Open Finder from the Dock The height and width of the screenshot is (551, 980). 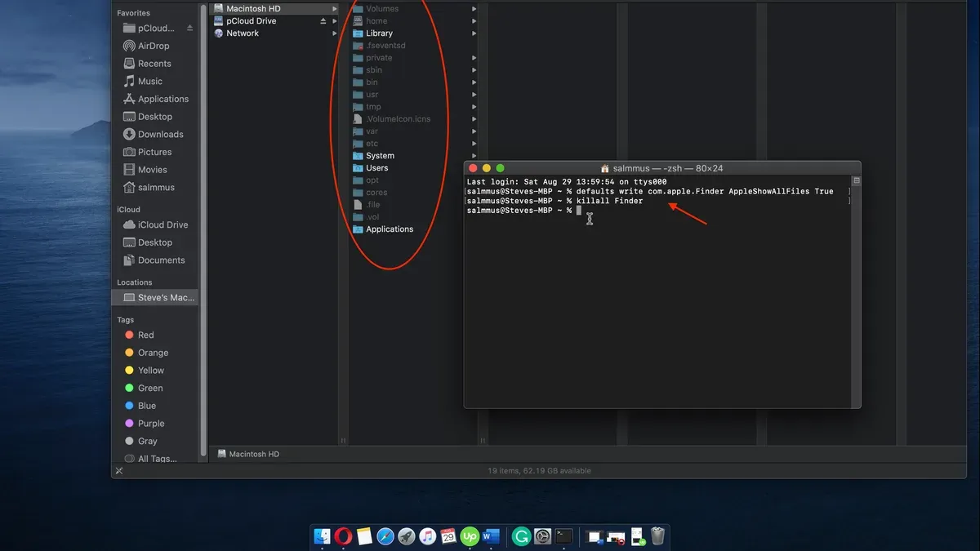click(323, 536)
